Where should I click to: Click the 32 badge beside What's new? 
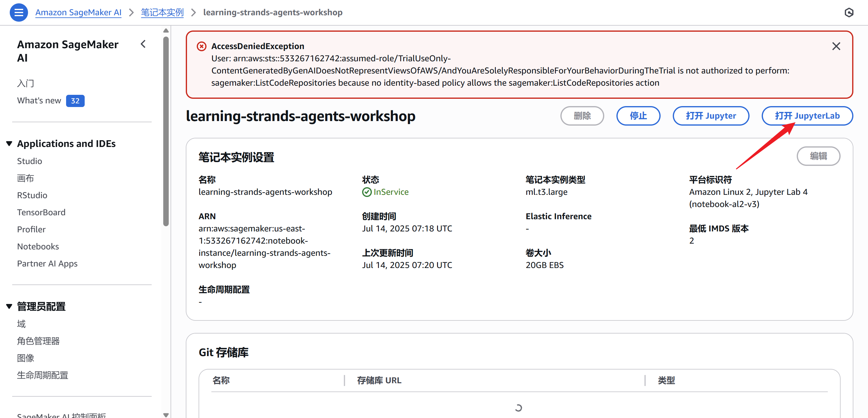click(x=75, y=101)
